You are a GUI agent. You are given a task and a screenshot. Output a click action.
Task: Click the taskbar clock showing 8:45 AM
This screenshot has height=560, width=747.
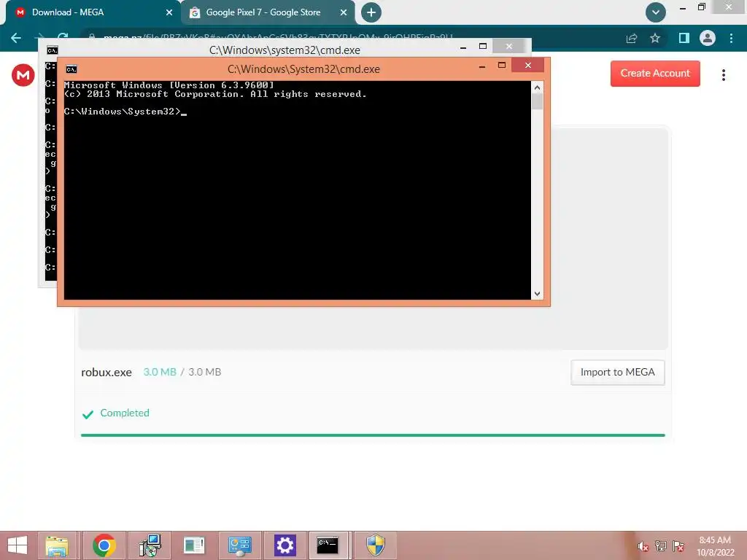point(715,546)
